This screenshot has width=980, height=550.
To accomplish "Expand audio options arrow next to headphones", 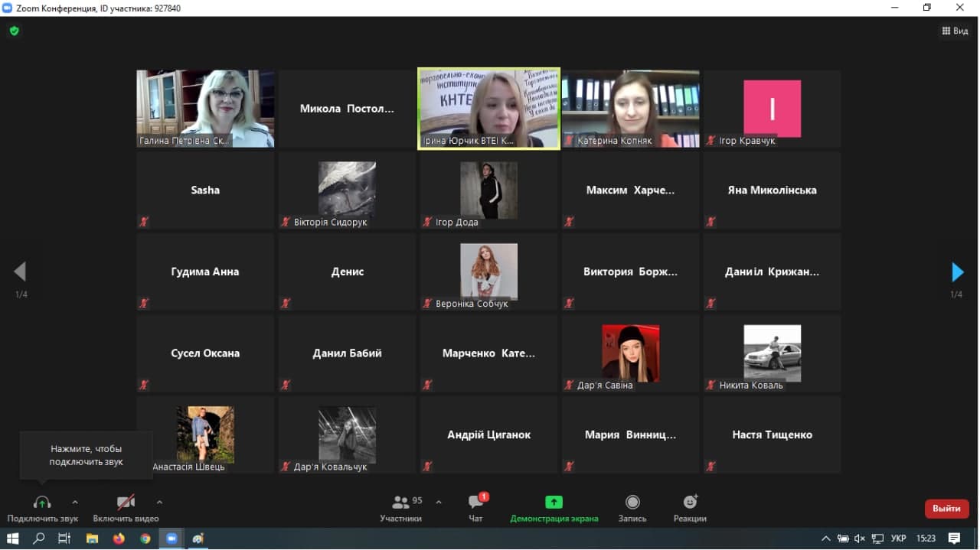I will 74,503.
